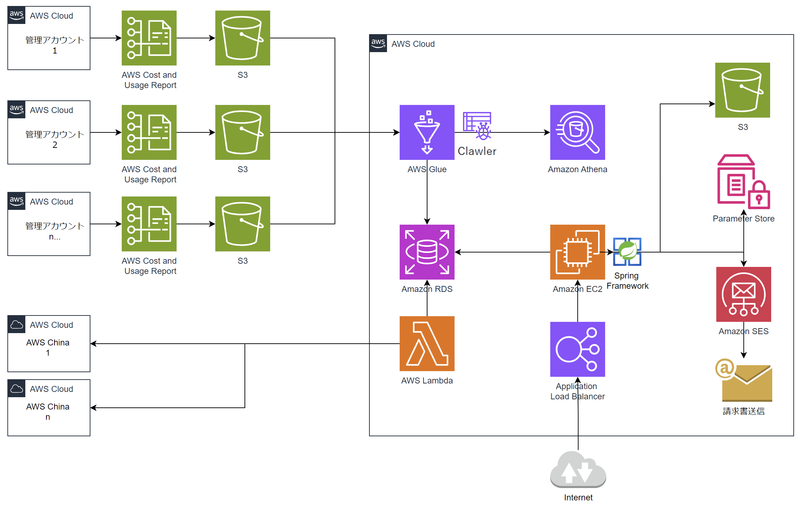Click the Internet cloud icon
812x506 pixels.
coord(578,469)
